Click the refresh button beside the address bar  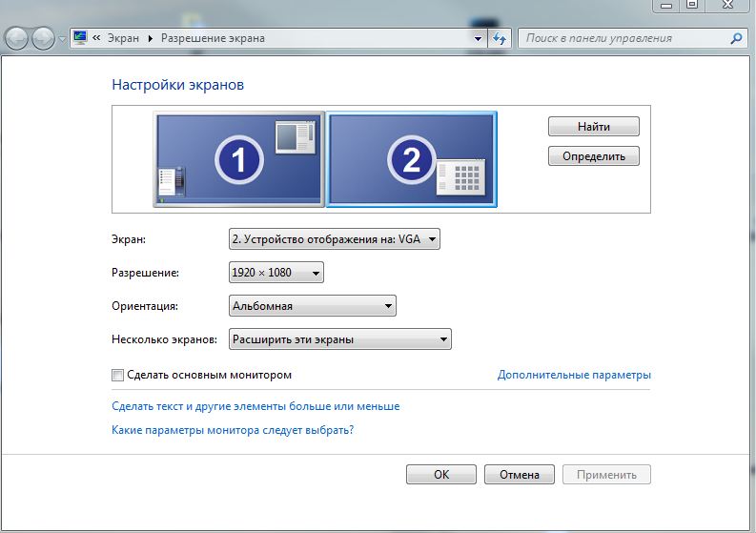coord(500,39)
